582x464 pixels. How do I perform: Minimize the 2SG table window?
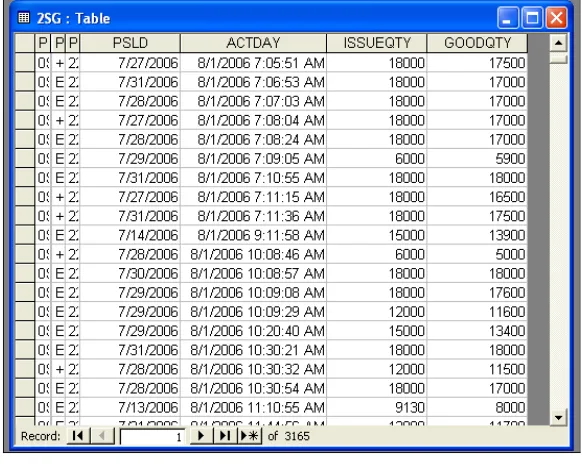(x=508, y=17)
